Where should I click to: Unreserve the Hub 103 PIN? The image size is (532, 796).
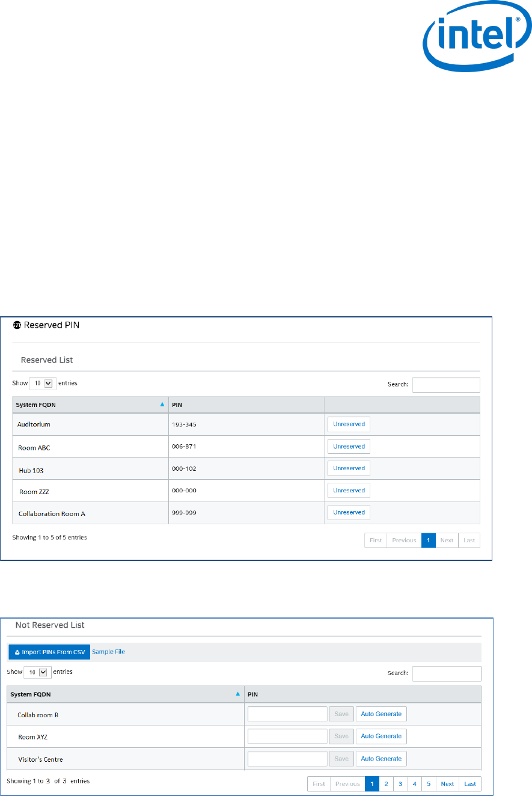click(349, 468)
